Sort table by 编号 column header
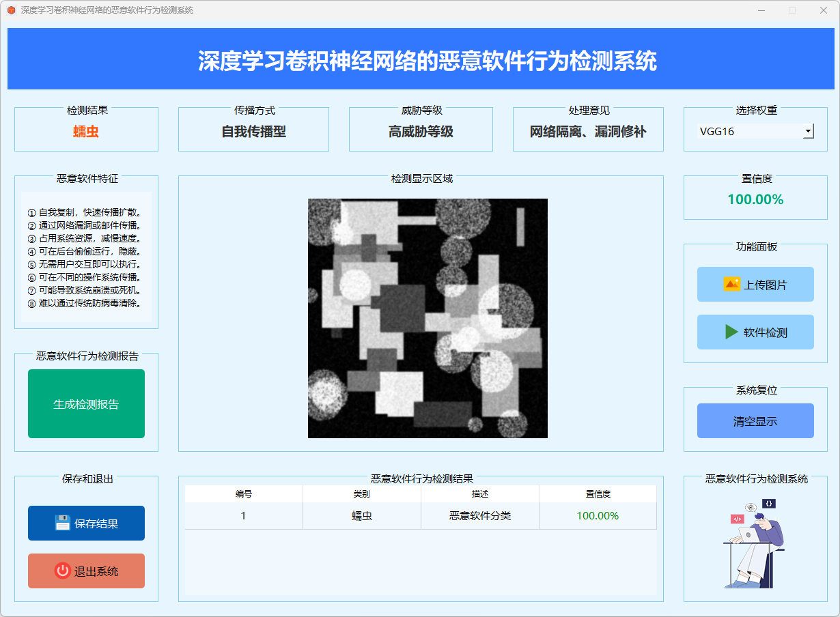 click(x=244, y=493)
